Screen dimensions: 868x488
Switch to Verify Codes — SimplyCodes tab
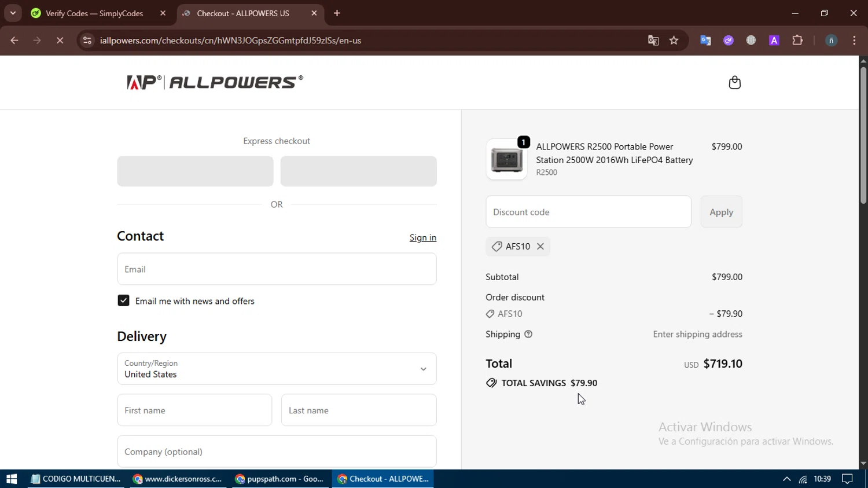coord(94,13)
